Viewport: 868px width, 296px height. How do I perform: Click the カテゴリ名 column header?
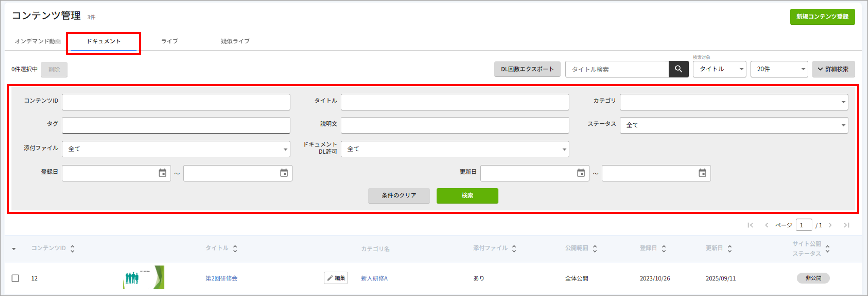(375, 249)
